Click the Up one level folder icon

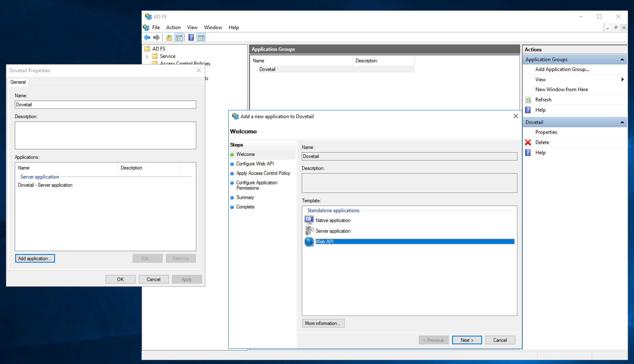point(169,38)
